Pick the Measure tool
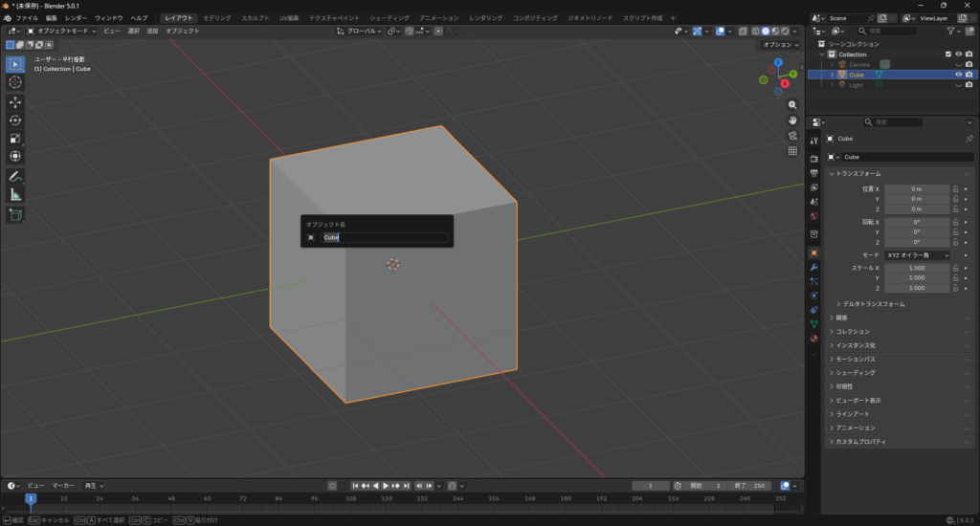The height and width of the screenshot is (526, 980). [15, 195]
